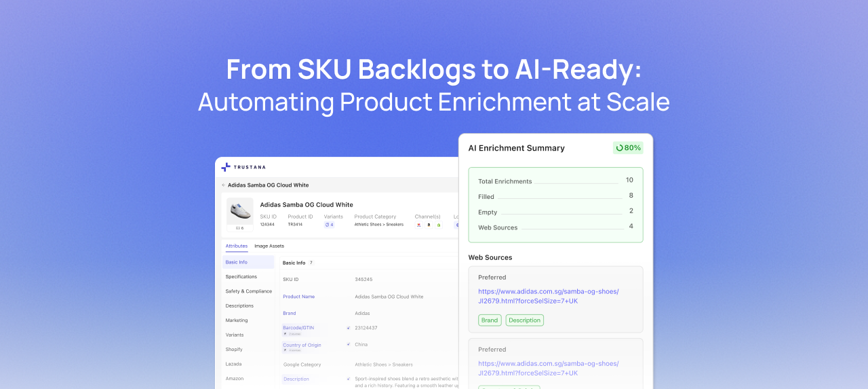Switch to the Image Assets tab
Screen dimensions: 868x389
click(269, 246)
